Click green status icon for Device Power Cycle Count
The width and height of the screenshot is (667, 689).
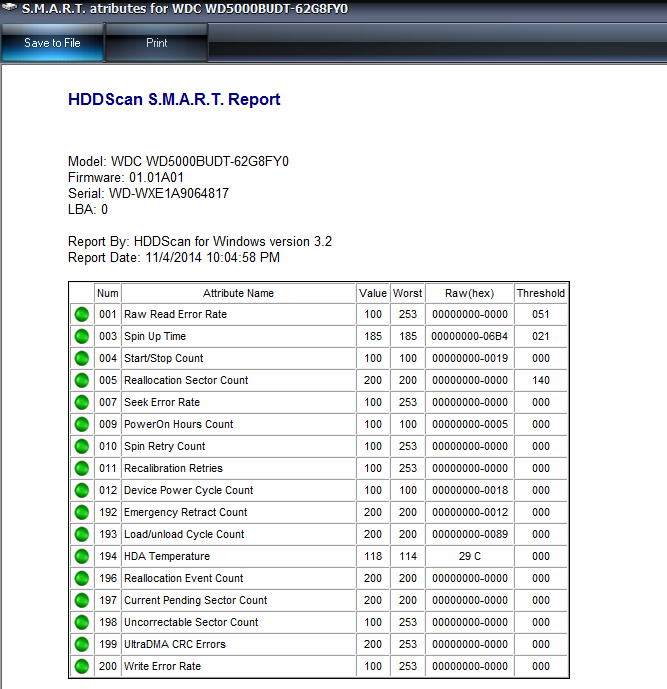pos(82,490)
